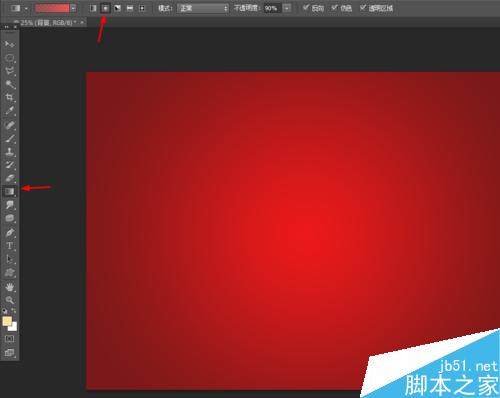Select the Sponge tool
The height and width of the screenshot is (398, 500).
pos(9,218)
